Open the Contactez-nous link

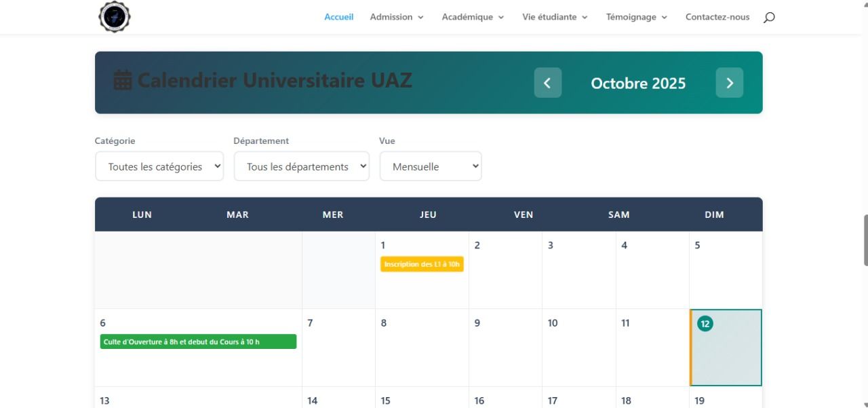pyautogui.click(x=717, y=17)
